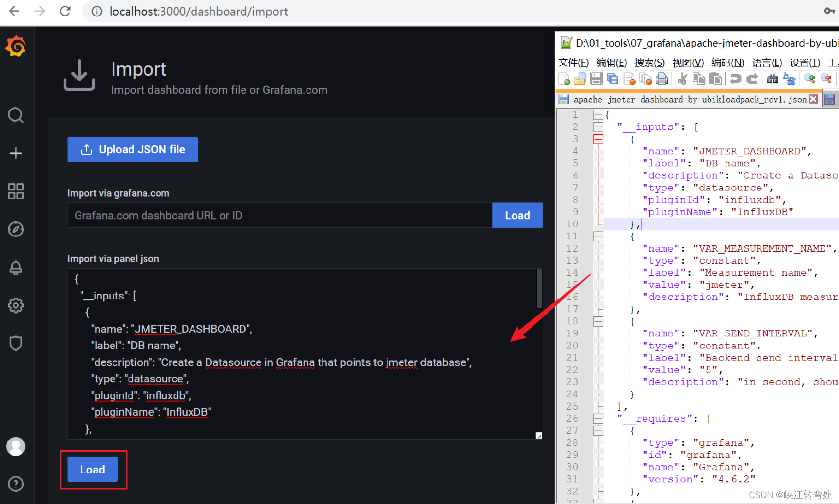
Task: Click the Replace icon in Notepad++ toolbar
Action: click(789, 79)
